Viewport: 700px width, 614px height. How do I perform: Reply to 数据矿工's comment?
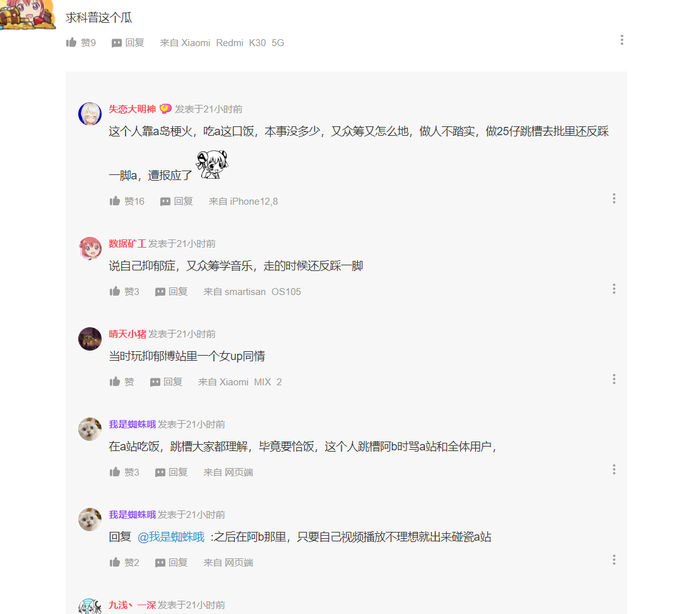pos(171,292)
